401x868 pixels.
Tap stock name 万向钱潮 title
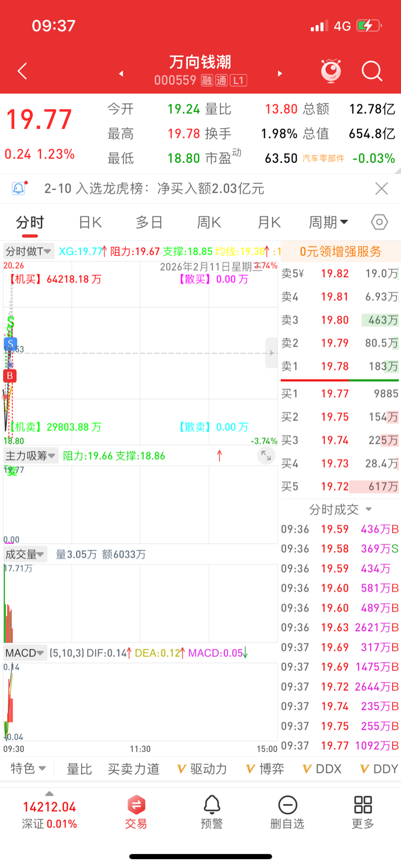pyautogui.click(x=200, y=62)
